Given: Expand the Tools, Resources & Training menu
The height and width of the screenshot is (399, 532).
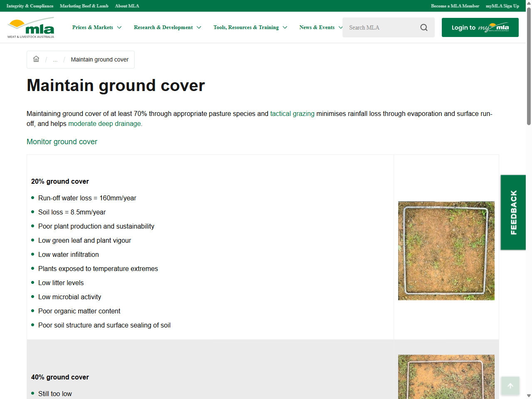Looking at the screenshot, I should (246, 27).
